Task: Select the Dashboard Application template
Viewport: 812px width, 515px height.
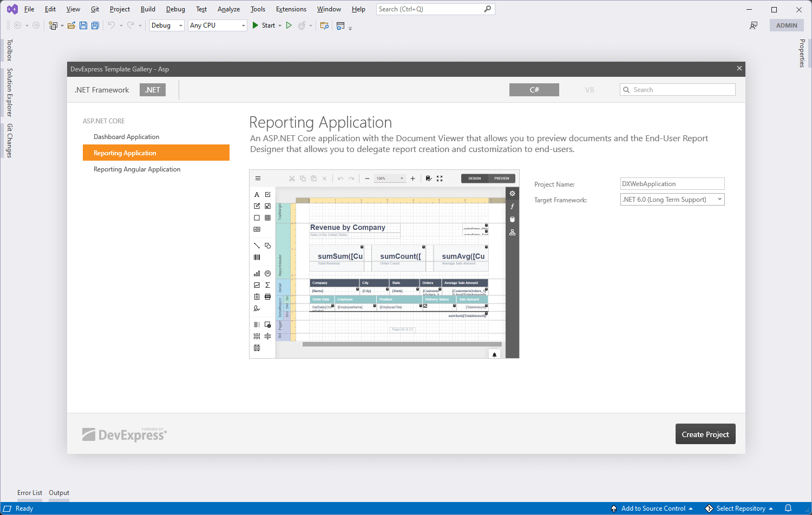Action: click(126, 136)
